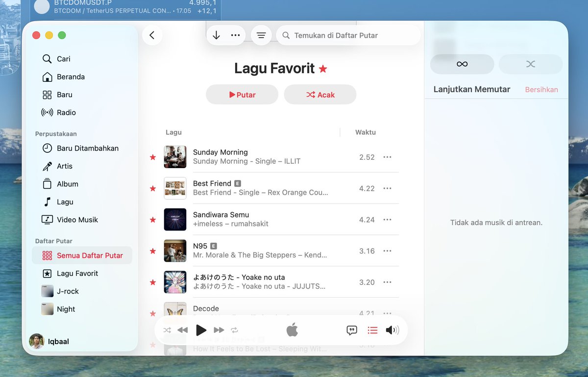Screen dimensions: 588x377
Task: Open more options for Best Friend
Action: [387, 188]
